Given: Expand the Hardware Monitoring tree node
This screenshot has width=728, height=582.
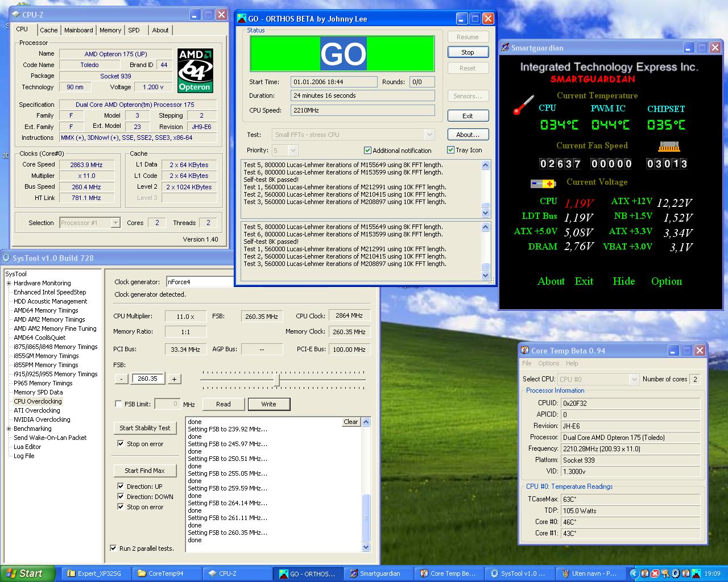Looking at the screenshot, I should (x=9, y=283).
